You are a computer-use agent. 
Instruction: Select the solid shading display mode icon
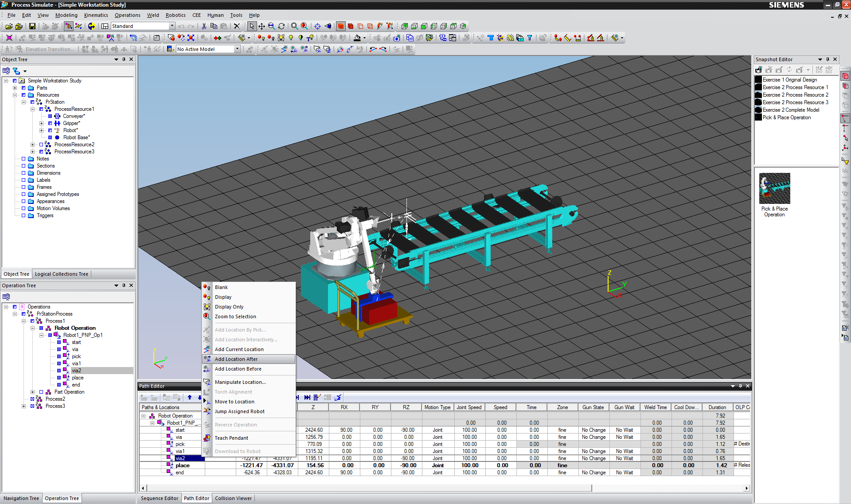[340, 26]
